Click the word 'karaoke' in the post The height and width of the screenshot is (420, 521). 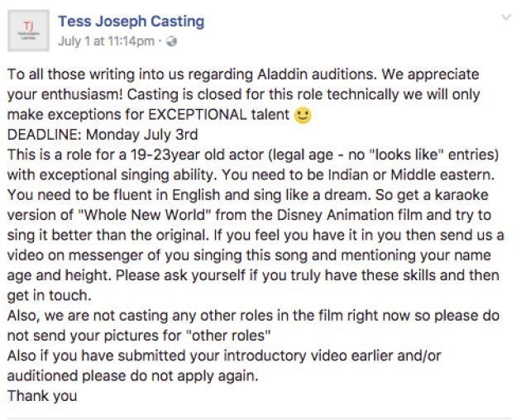[x=461, y=195]
